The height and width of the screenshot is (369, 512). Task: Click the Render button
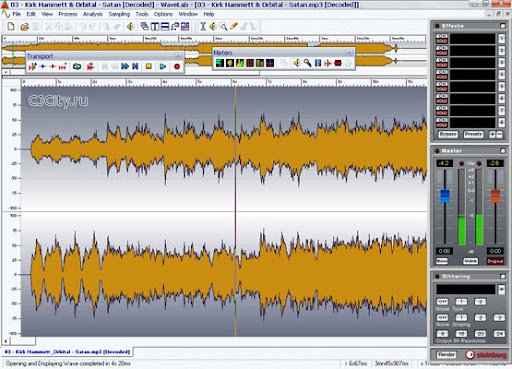pos(446,354)
